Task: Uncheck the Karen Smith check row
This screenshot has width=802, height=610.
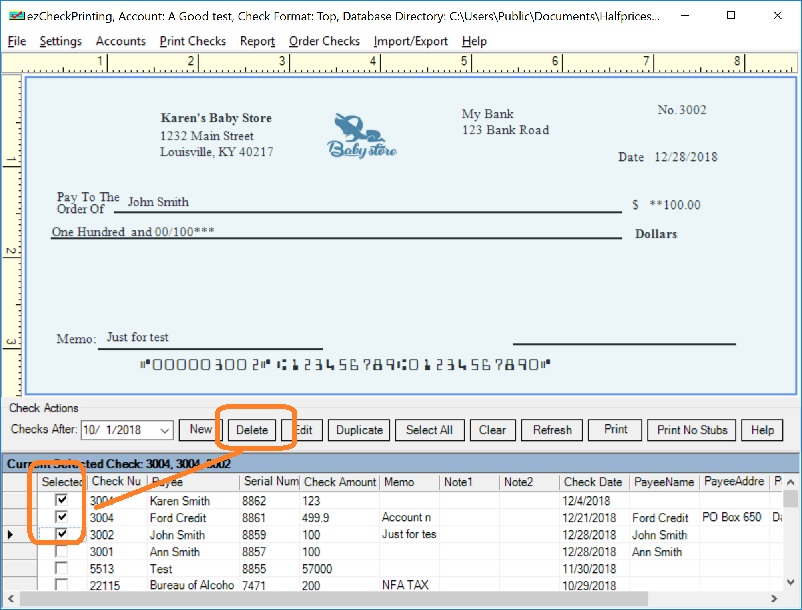Action: coord(62,501)
